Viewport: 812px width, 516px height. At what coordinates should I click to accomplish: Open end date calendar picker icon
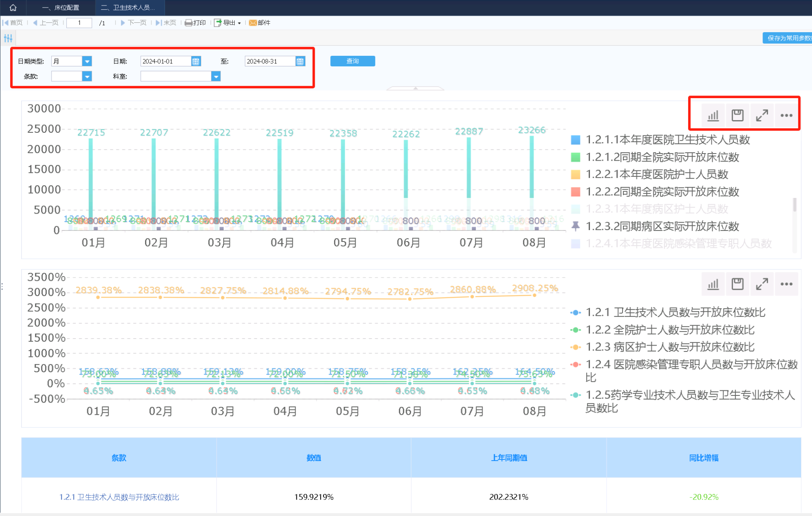300,61
